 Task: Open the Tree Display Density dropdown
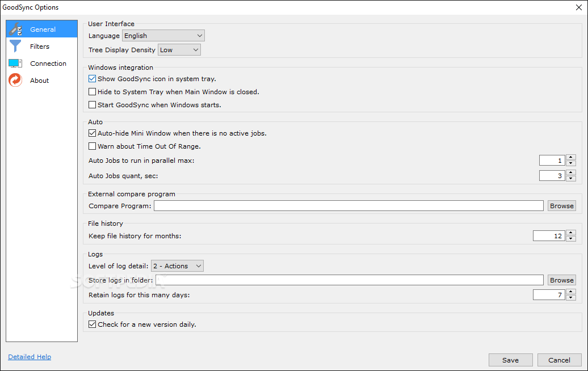(179, 50)
